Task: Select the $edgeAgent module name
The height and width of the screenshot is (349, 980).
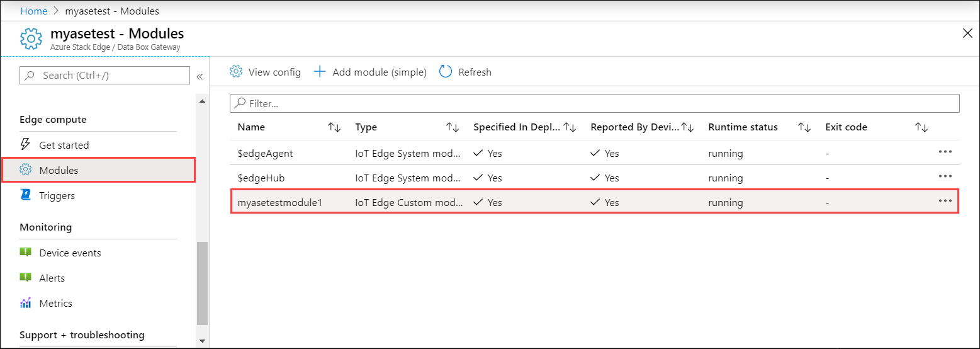Action: pyautogui.click(x=265, y=153)
